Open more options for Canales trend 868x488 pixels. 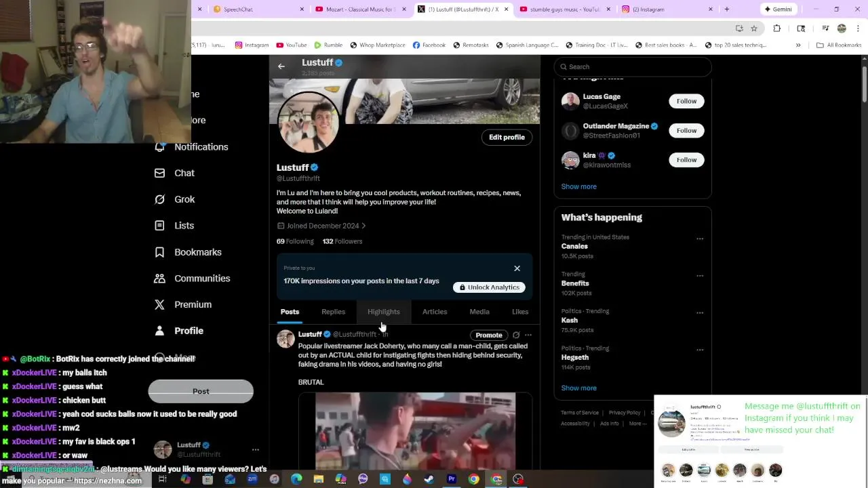[x=700, y=239]
